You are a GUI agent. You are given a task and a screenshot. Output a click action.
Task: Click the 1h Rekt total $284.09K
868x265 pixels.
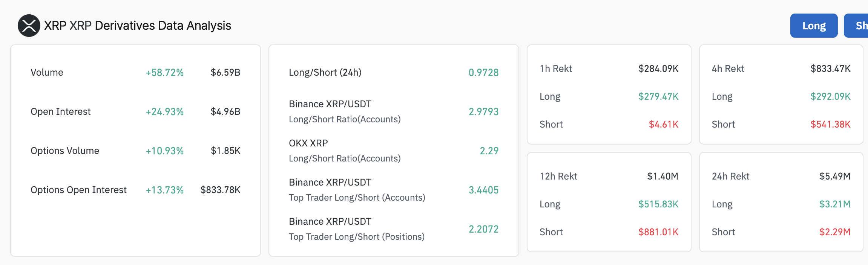[x=658, y=69]
